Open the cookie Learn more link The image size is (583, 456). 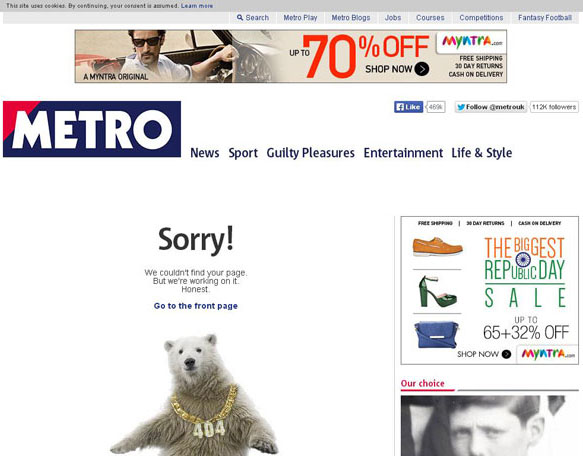(197, 6)
